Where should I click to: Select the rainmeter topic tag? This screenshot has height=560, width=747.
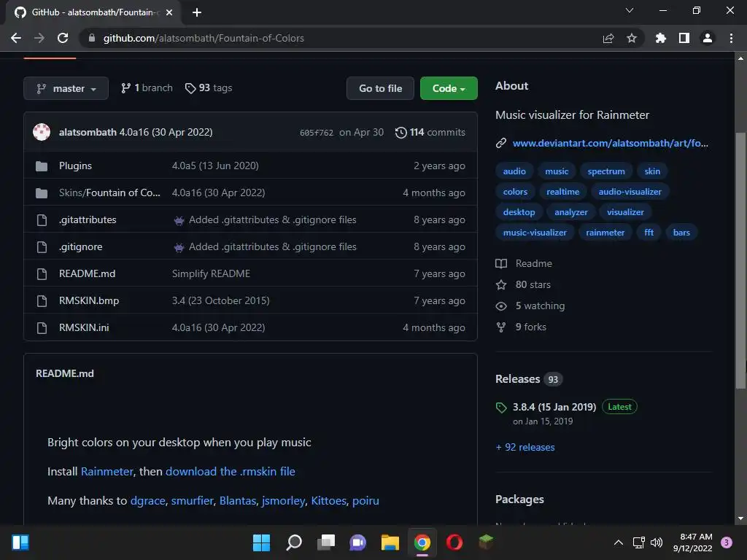pyautogui.click(x=605, y=233)
